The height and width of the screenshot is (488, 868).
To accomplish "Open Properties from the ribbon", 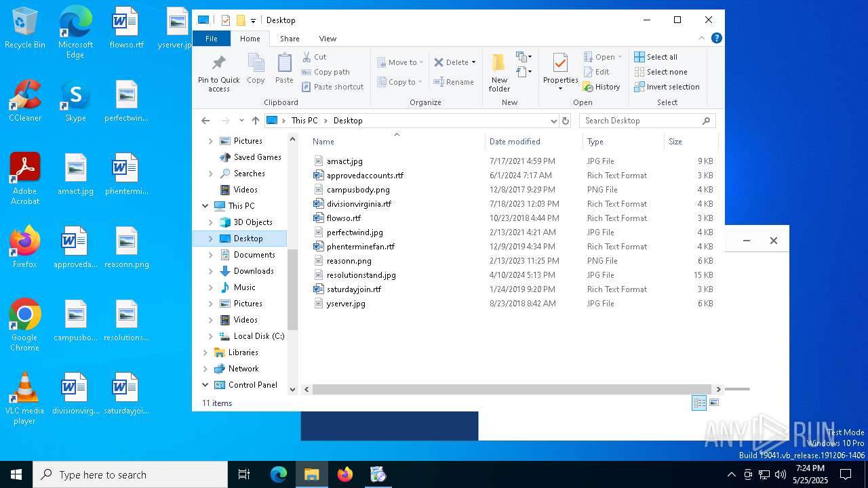I will (x=560, y=72).
